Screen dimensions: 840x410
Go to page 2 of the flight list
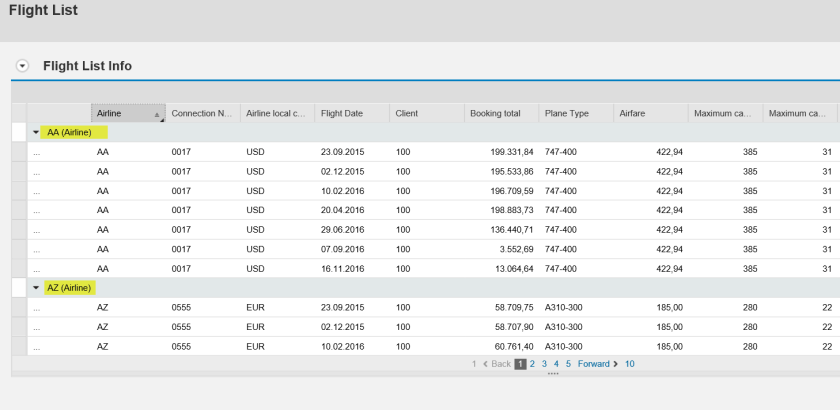(533, 364)
